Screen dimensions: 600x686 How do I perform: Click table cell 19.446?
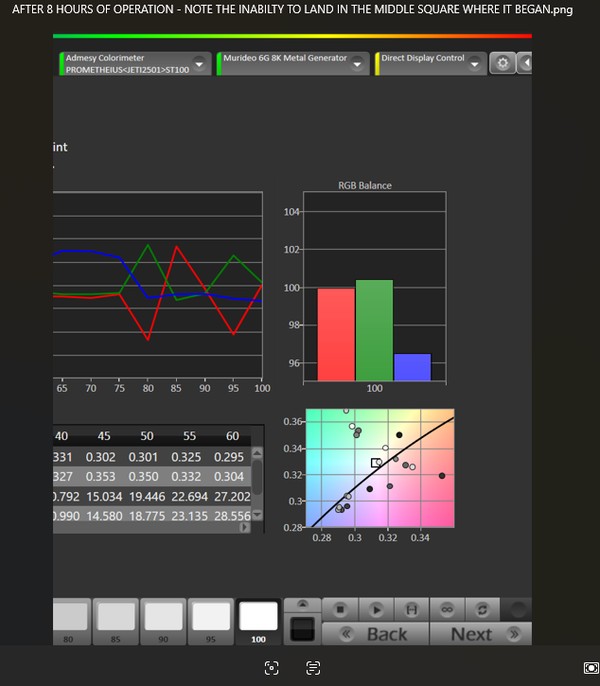(x=147, y=497)
